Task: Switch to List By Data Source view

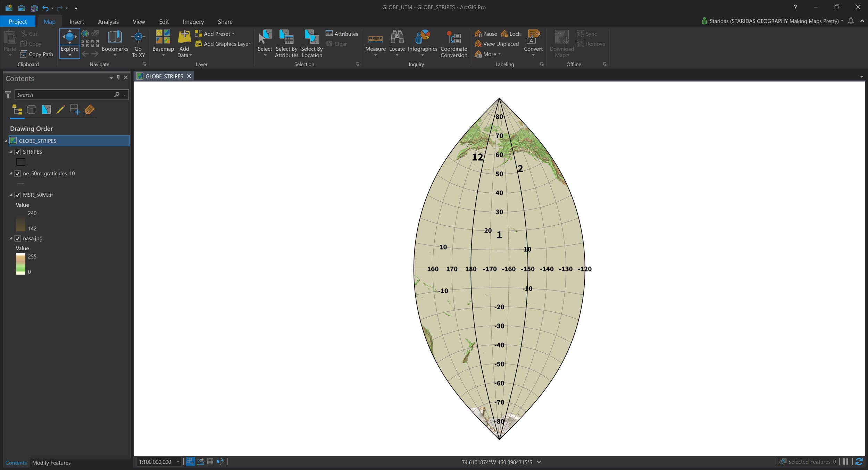Action: tap(32, 110)
